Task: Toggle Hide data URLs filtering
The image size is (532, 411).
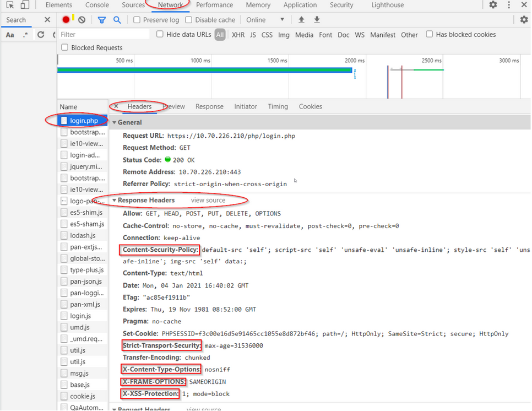Action: pos(159,34)
